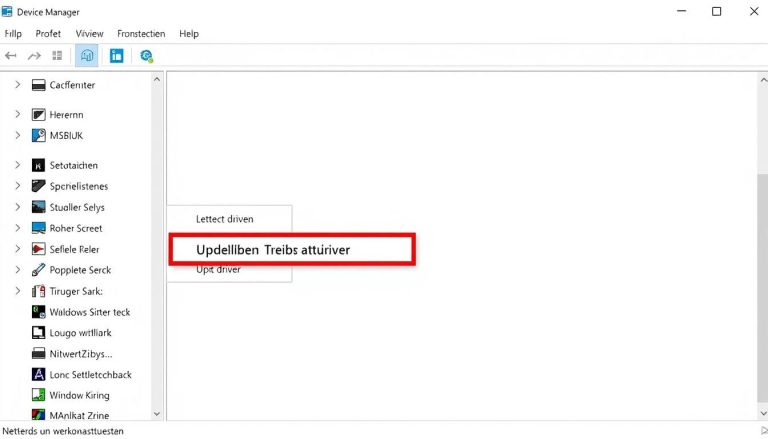Click the highlighted monitor toolbar button

(87, 56)
